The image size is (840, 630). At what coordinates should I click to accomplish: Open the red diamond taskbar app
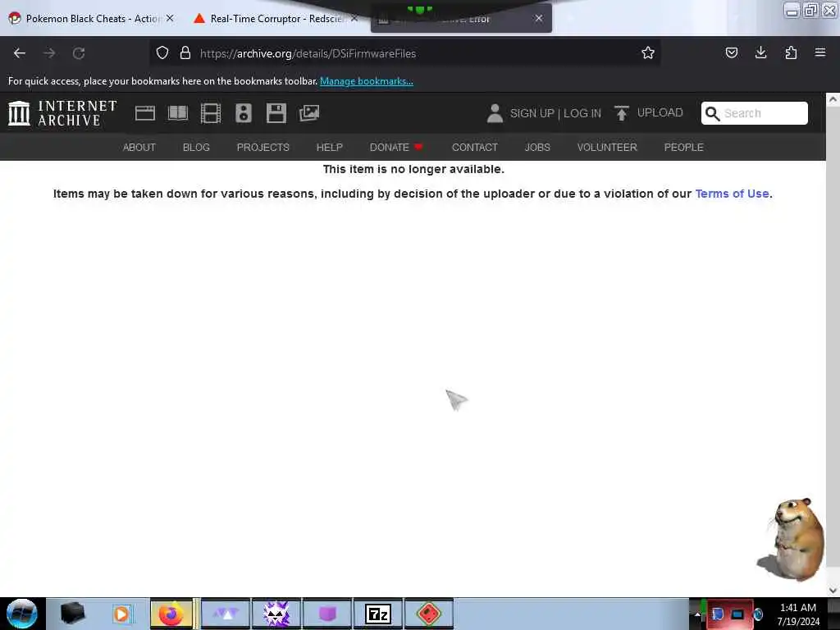(428, 614)
